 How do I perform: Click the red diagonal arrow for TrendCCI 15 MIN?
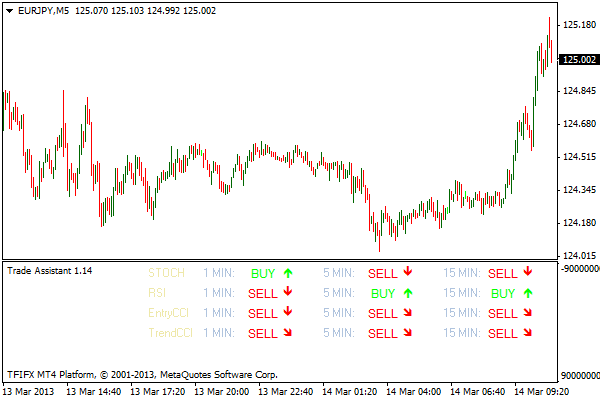(528, 333)
